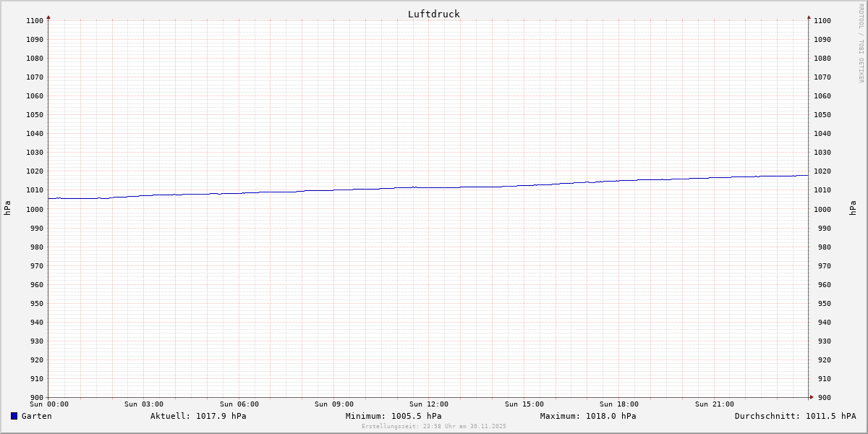
Task: Click the Sun 06:00 time label
Action: coord(239,404)
